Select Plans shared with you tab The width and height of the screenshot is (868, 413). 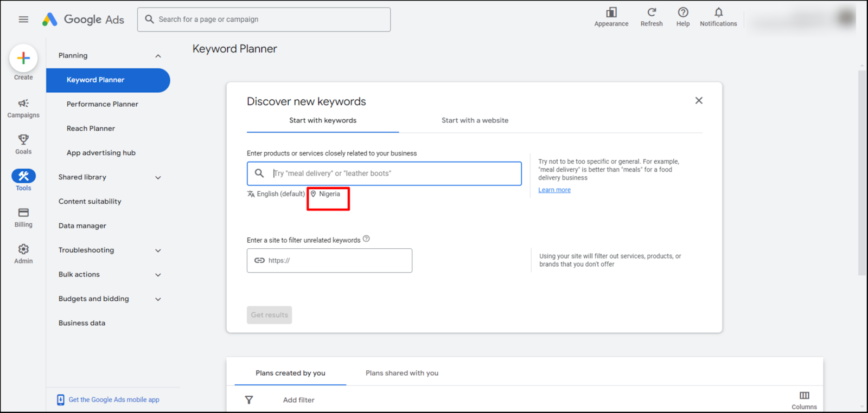[402, 373]
